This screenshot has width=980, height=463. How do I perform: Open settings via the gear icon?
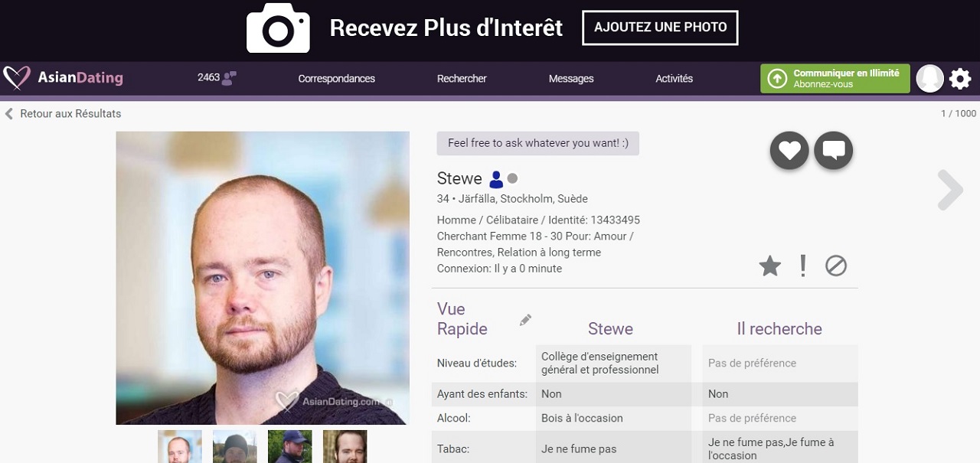pos(960,79)
